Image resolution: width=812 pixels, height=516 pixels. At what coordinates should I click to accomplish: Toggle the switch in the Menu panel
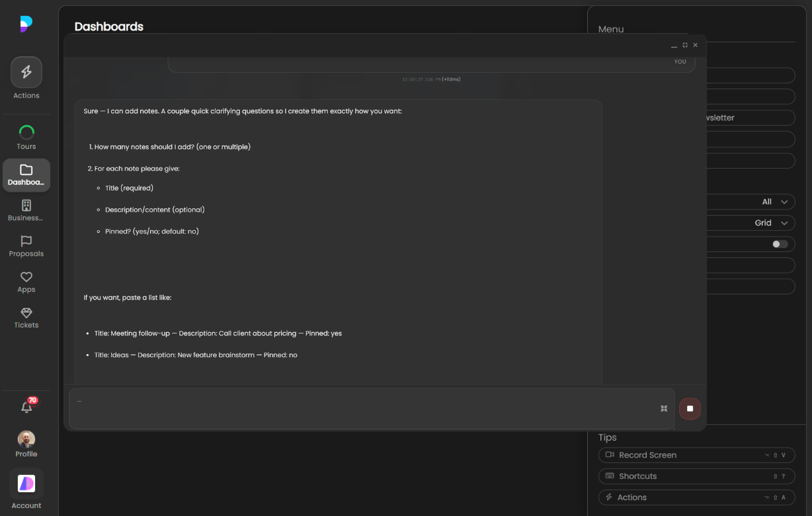[x=780, y=244]
